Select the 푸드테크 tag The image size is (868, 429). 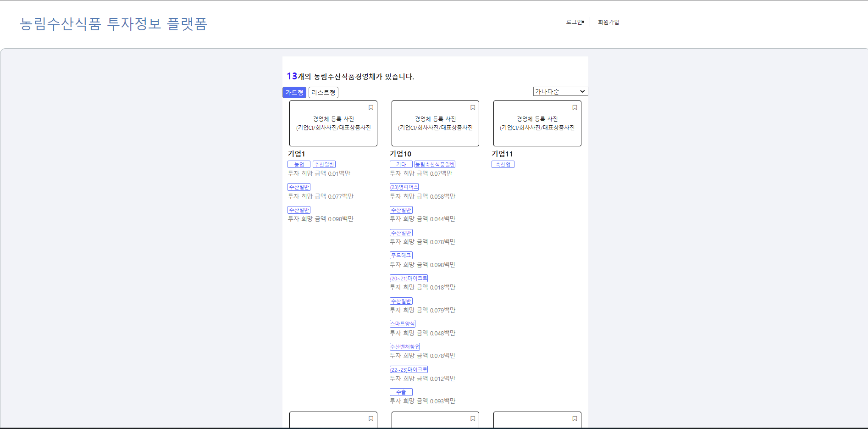pyautogui.click(x=401, y=255)
